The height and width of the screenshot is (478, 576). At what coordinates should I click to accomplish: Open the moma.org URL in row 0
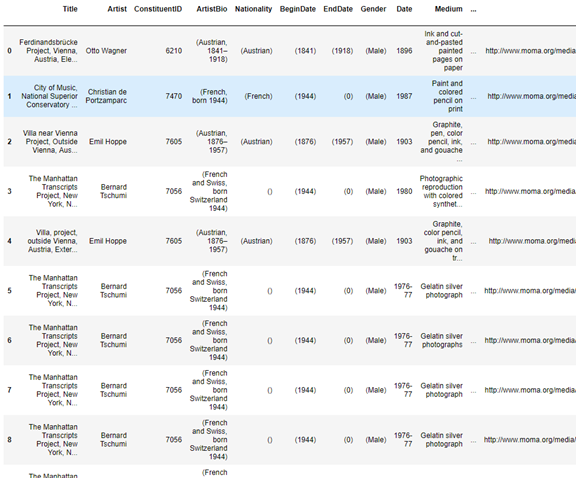click(x=530, y=51)
